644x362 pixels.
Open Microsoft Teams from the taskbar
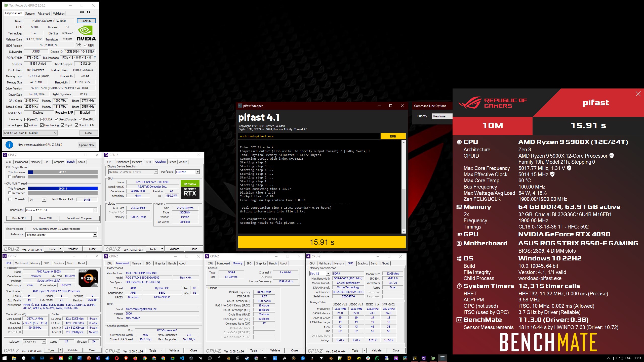(x=98, y=358)
